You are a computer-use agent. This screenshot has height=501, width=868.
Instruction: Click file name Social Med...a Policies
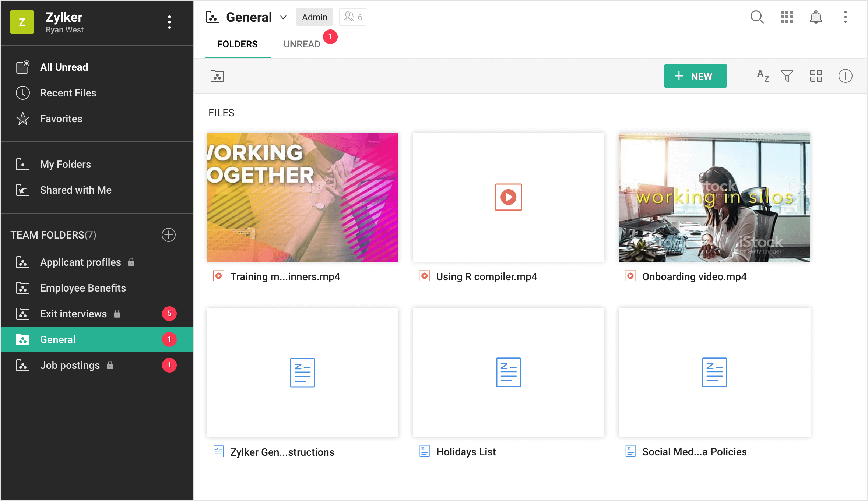coord(694,452)
